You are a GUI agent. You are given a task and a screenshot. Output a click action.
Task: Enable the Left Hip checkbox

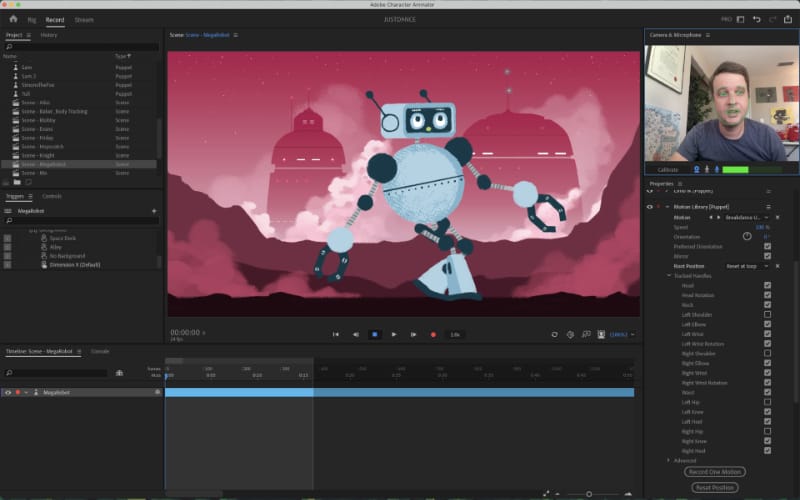tap(767, 402)
